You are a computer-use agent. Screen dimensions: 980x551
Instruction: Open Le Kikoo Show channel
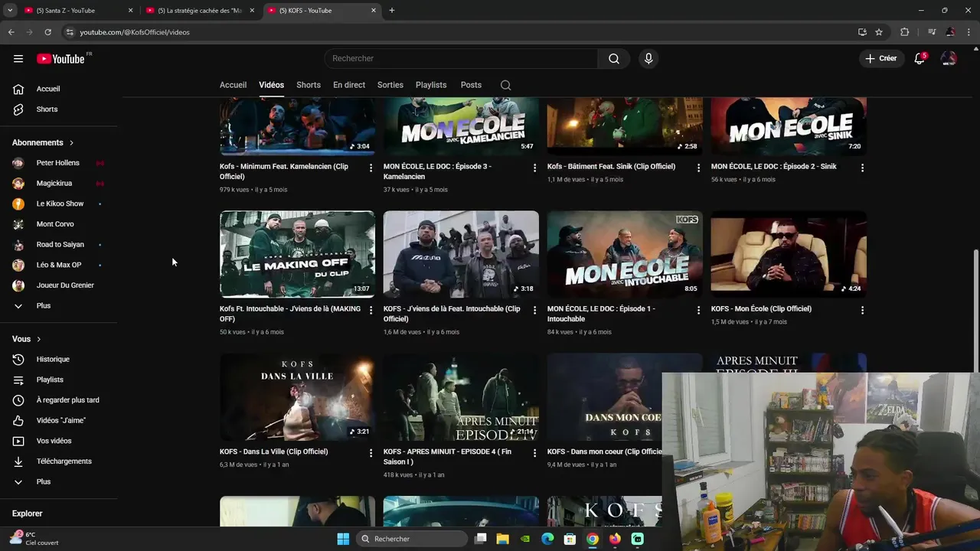point(59,204)
